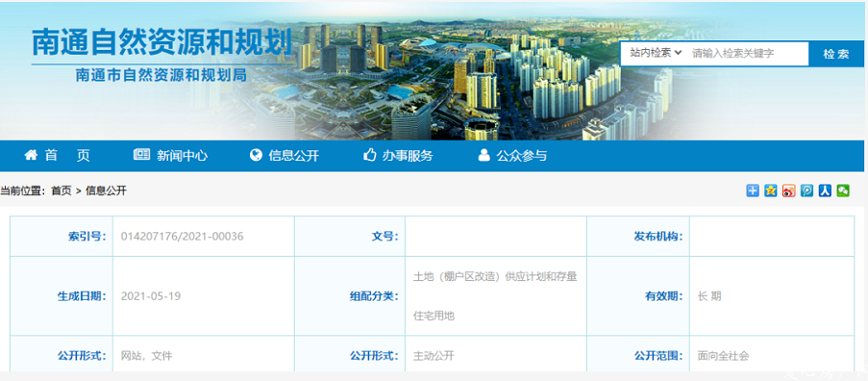Viewport: 868px width, 381px height.
Task: Open the 办事服务 navigation menu
Action: point(407,156)
